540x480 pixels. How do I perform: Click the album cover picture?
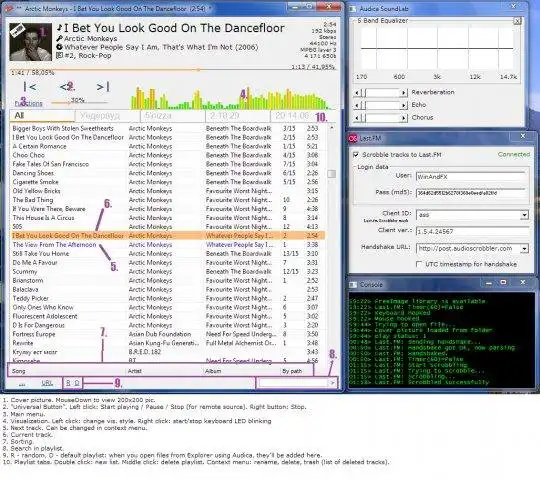31,42
